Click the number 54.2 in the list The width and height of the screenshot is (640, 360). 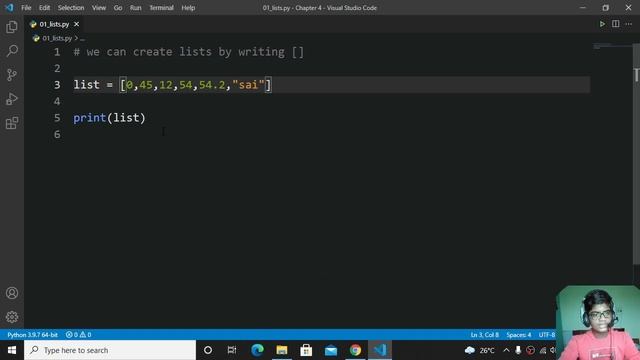212,85
